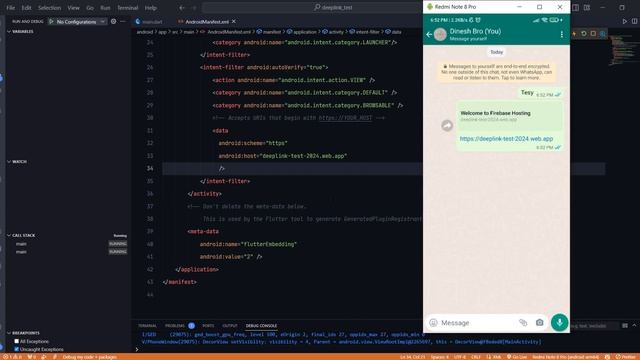Open Run and Debug more actions ellipsis
Image resolution: width=640 pixels, height=360 pixels.
pos(123,22)
